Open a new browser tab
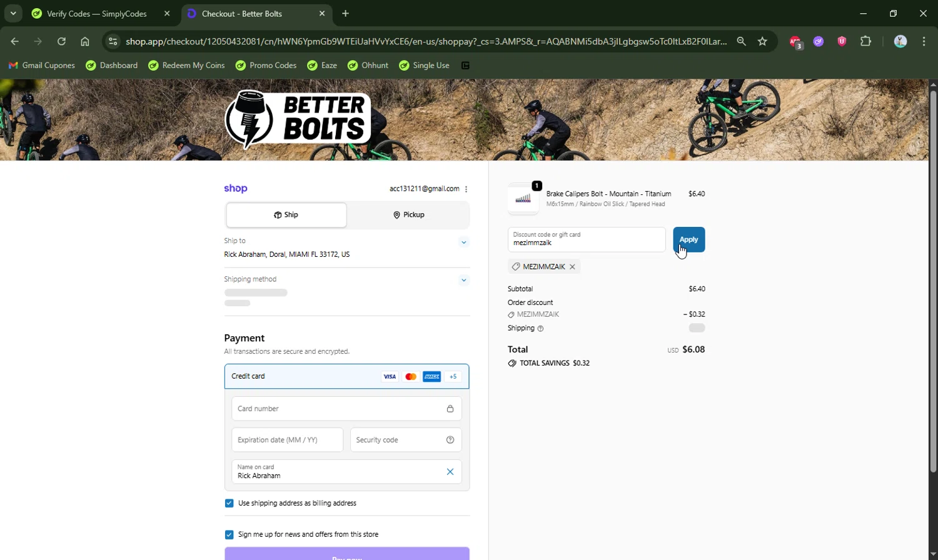This screenshot has height=560, width=938. pos(346,13)
